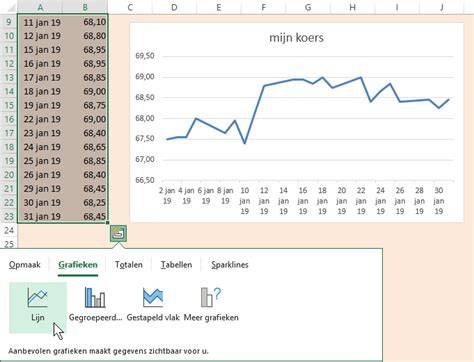Select row 23 header
Viewport: 474px width, 362px height.
(9, 217)
